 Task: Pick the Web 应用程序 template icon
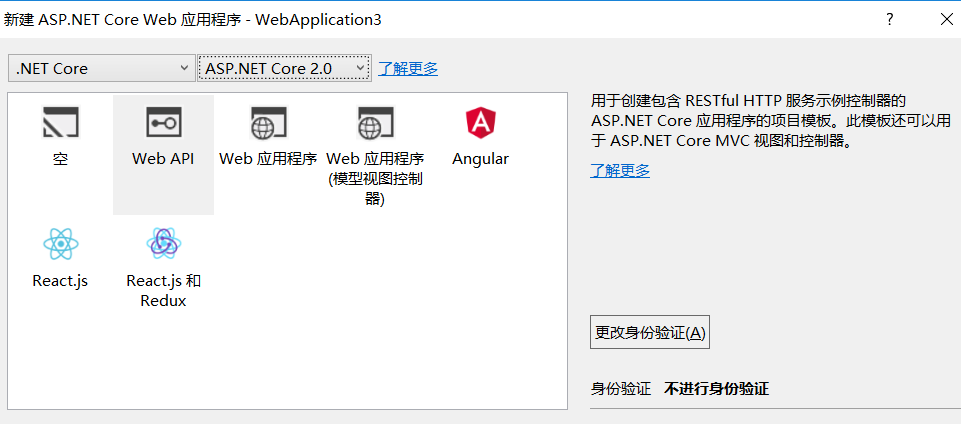pos(268,122)
